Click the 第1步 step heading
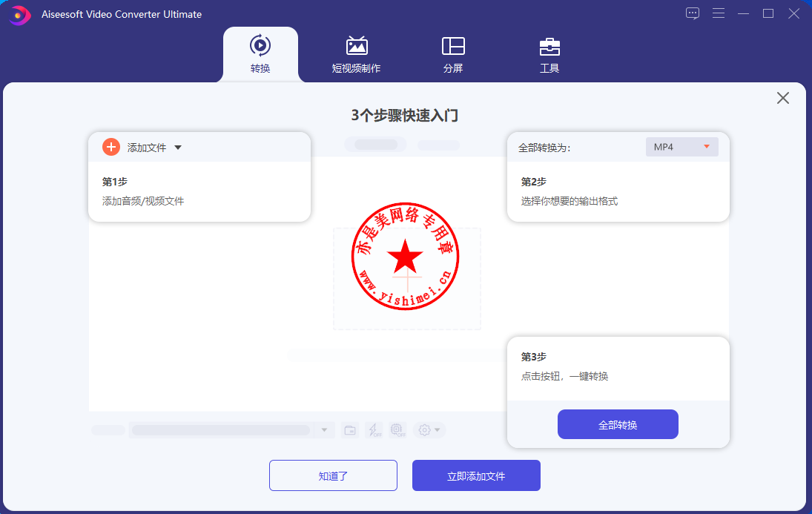The image size is (812, 514). (114, 182)
